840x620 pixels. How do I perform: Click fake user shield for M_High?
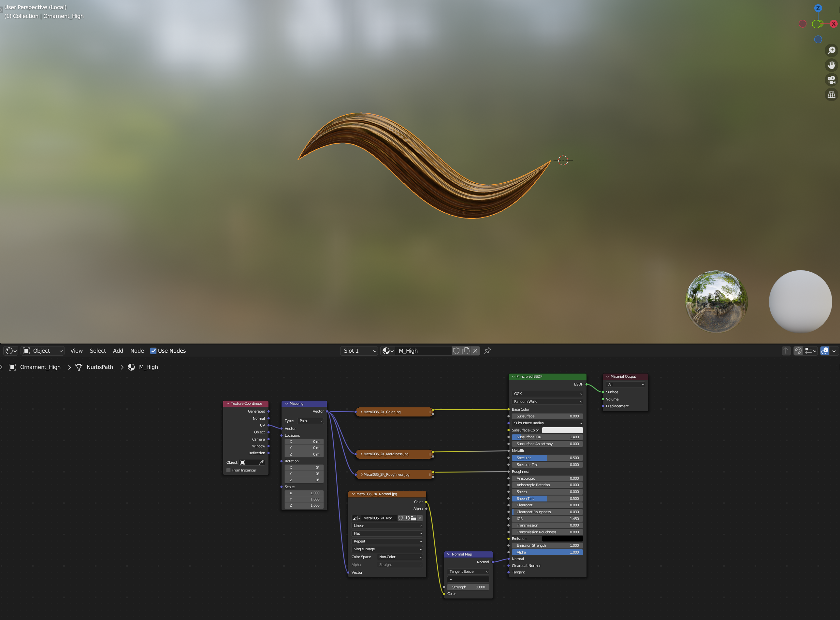point(456,350)
